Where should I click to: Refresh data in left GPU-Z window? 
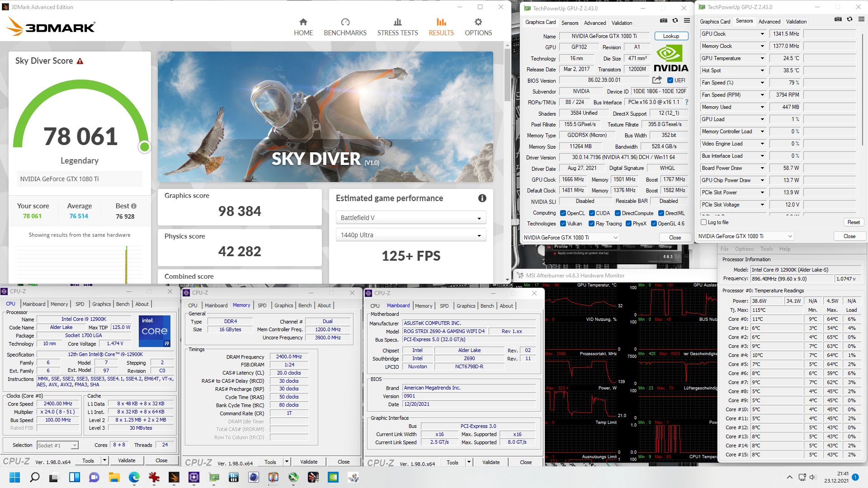(675, 20)
